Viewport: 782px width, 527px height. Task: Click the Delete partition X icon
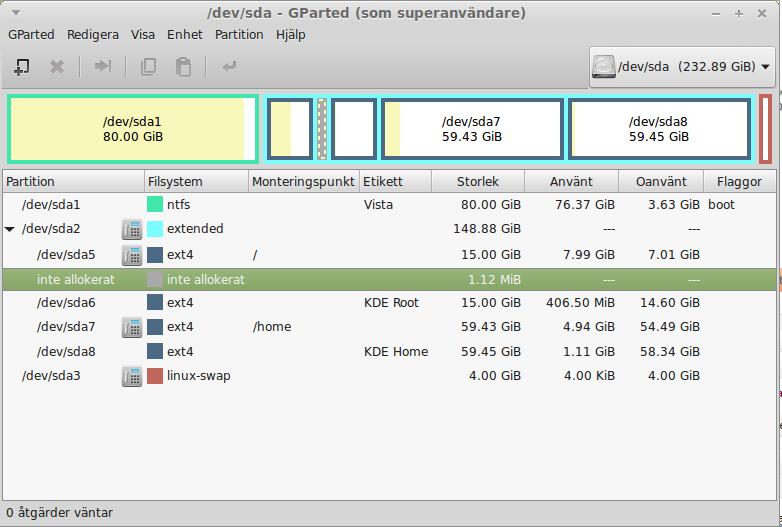coord(57,66)
